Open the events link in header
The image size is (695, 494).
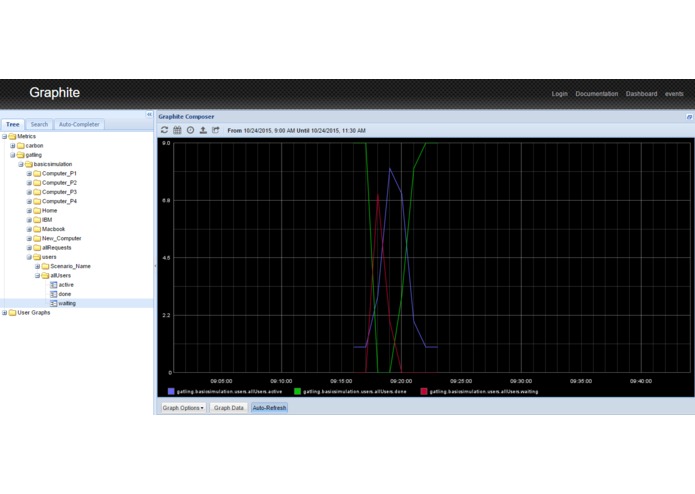(x=674, y=94)
